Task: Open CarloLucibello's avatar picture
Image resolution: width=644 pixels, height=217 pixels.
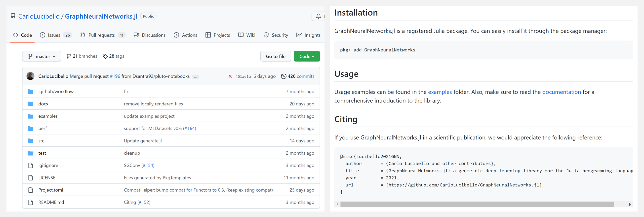Action: tap(31, 76)
